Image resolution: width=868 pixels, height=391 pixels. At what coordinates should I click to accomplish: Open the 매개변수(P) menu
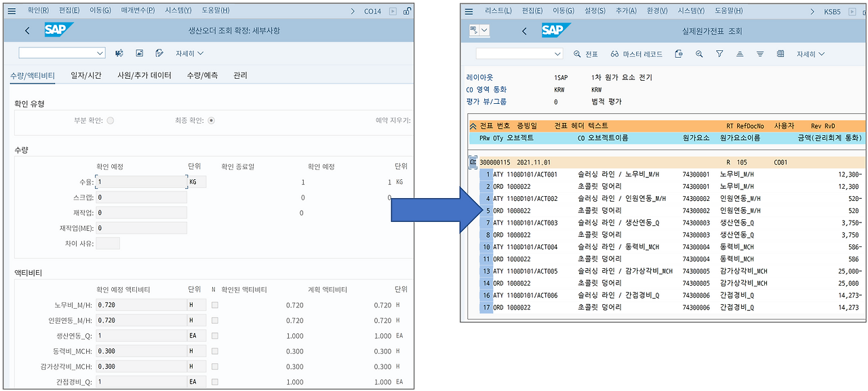pyautogui.click(x=138, y=11)
